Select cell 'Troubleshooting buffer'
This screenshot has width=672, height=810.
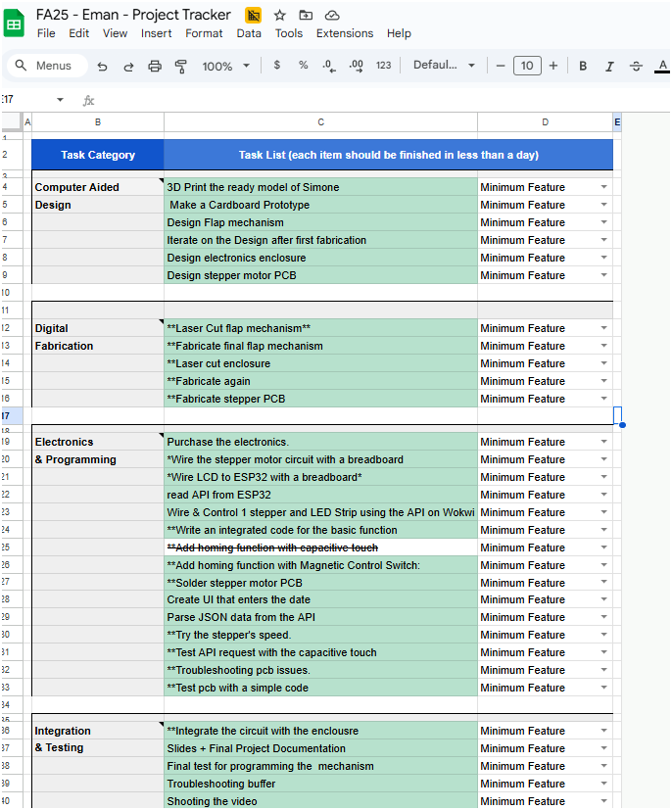pos(320,784)
